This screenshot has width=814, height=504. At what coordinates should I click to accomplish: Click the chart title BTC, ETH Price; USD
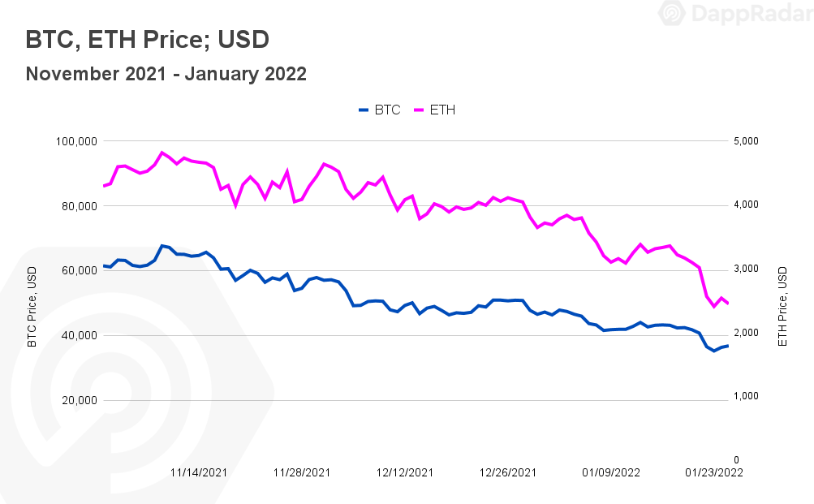coord(148,40)
